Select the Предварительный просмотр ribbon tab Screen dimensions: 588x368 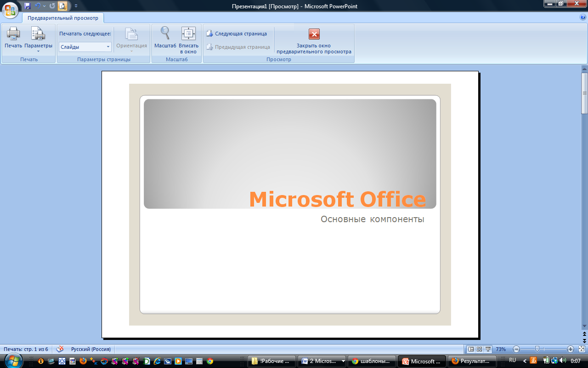tap(63, 18)
